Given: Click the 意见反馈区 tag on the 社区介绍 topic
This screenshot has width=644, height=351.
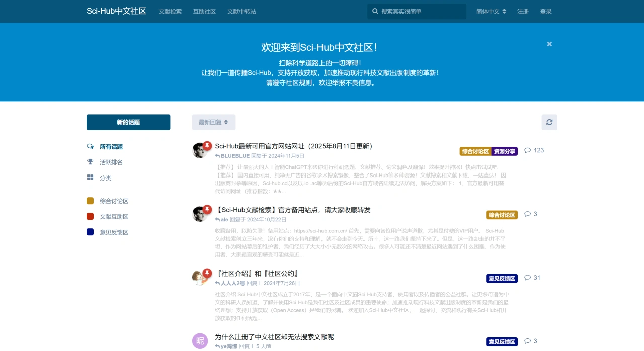Looking at the screenshot, I should tap(502, 278).
